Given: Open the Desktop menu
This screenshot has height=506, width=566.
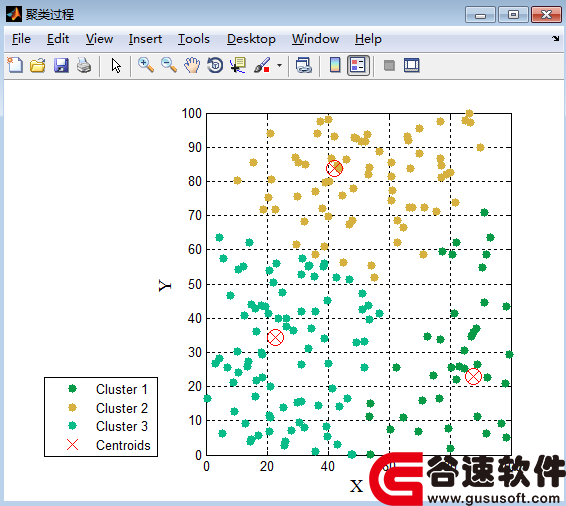Looking at the screenshot, I should [251, 39].
